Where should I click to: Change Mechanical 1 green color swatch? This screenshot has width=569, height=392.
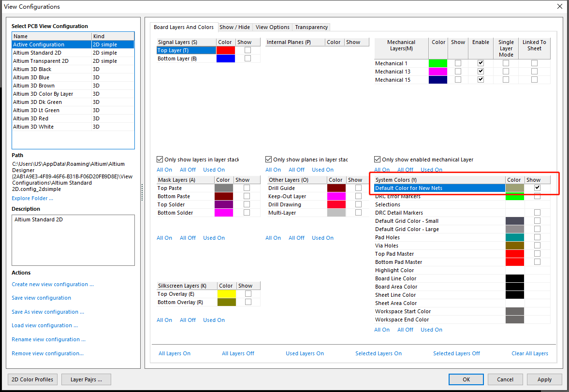click(x=438, y=63)
